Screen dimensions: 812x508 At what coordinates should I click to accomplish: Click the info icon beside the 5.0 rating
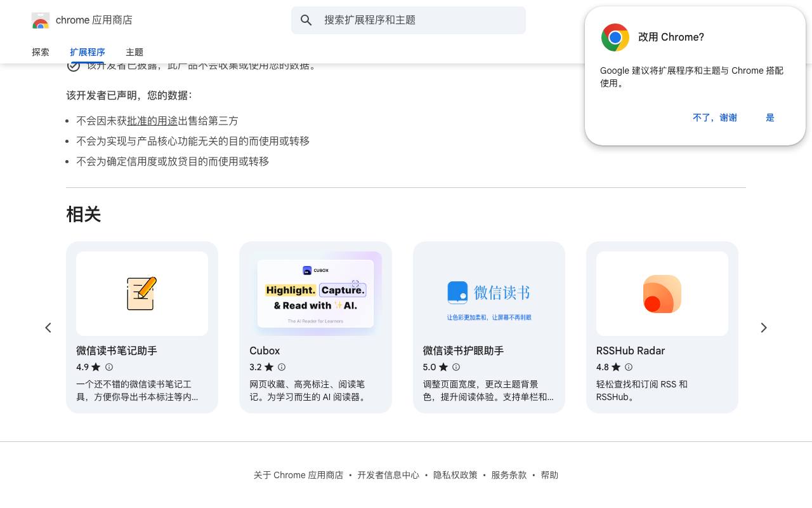[x=455, y=367]
